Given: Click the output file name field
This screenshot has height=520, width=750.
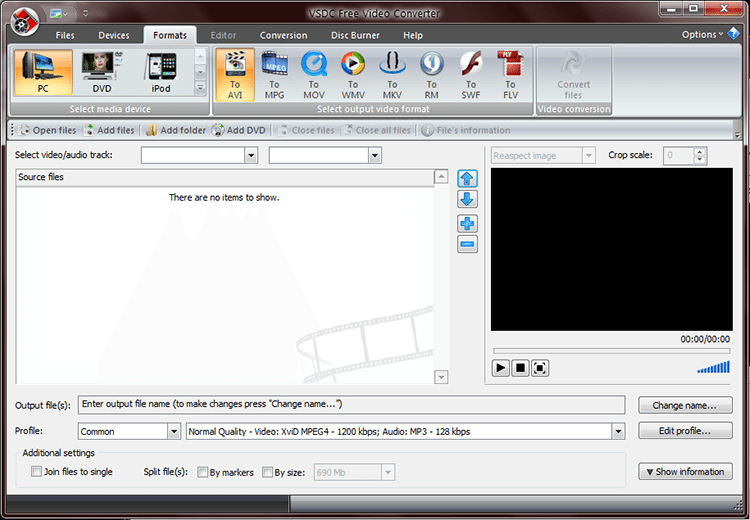Looking at the screenshot, I should [352, 405].
